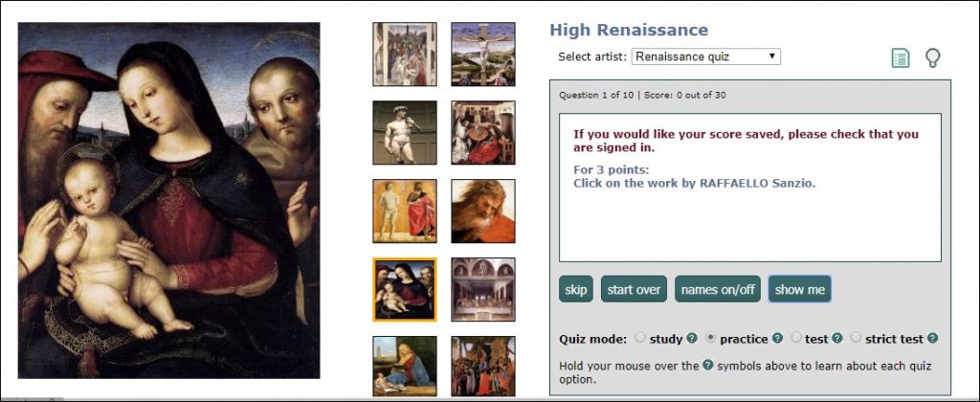Image resolution: width=980 pixels, height=402 pixels.
Task: Click the show me button
Action: coord(798,289)
